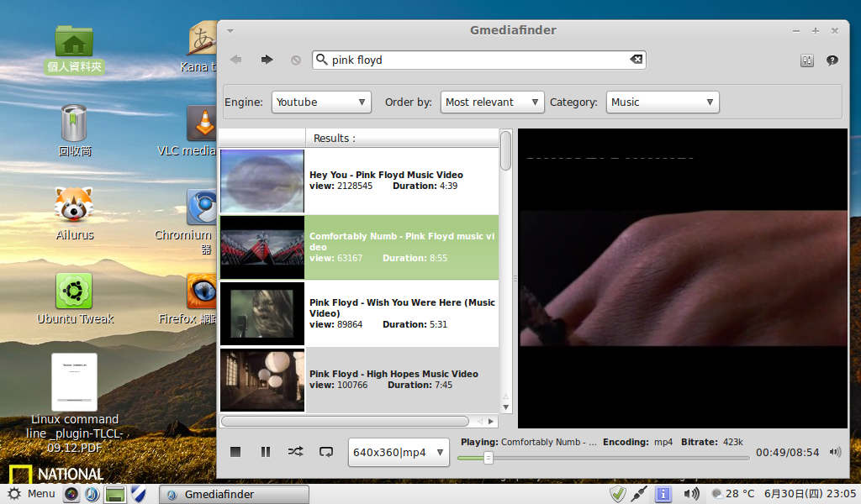
Task: Click the search field containing pink floyd
Action: point(478,60)
